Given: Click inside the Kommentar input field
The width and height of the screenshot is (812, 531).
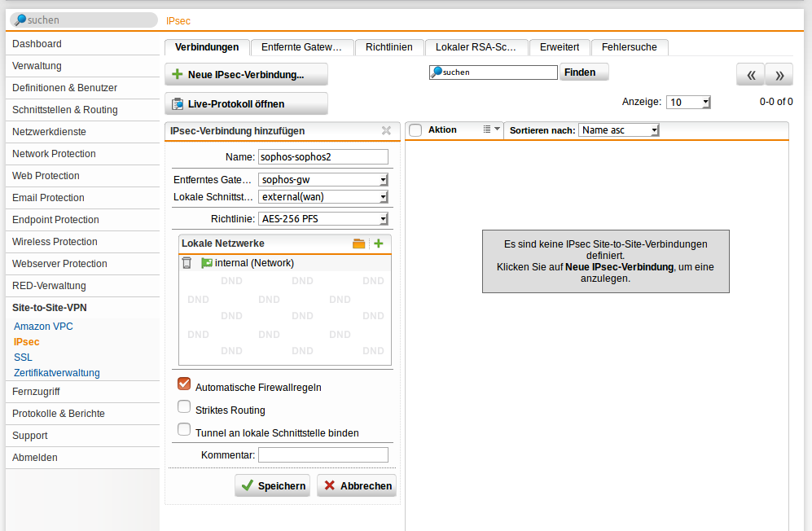Looking at the screenshot, I should click(x=323, y=454).
